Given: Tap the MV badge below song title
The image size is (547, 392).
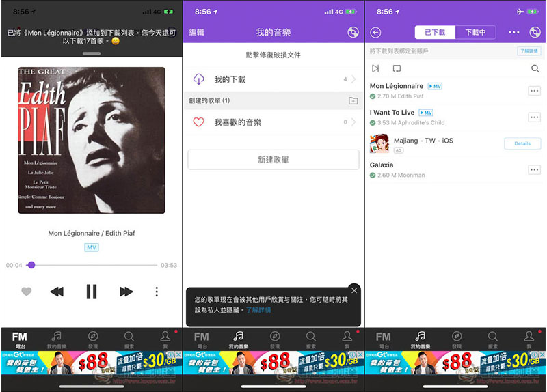Looking at the screenshot, I should [x=92, y=247].
